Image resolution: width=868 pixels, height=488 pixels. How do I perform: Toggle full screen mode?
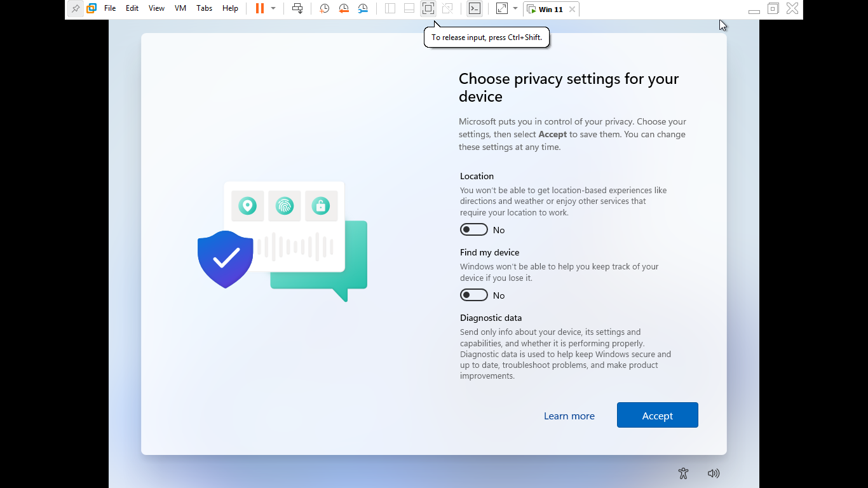coord(428,9)
